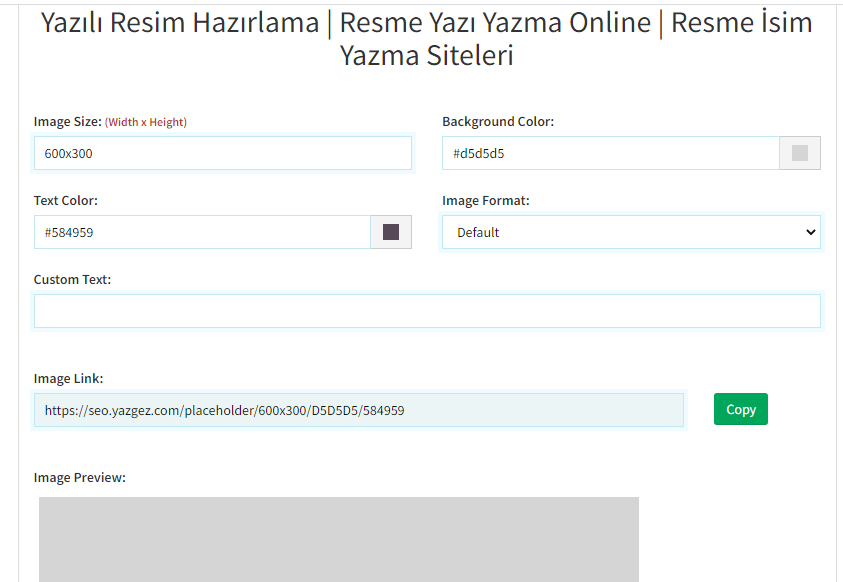Click the 'Image Format:' label

click(x=485, y=201)
